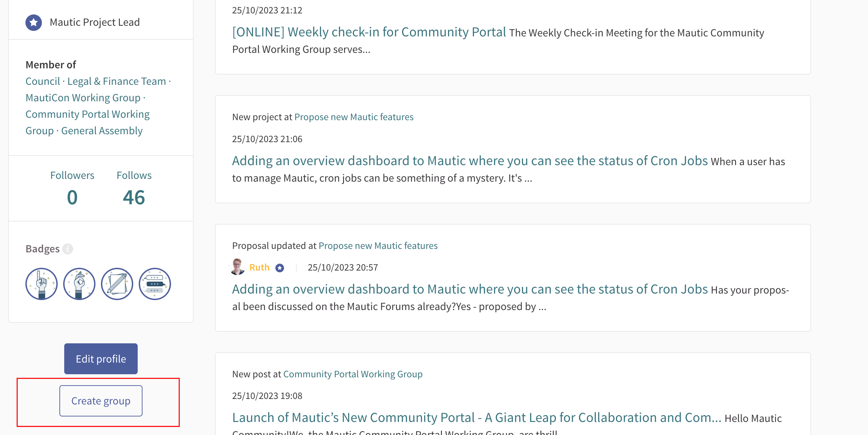Open the Council group link
This screenshot has height=435, width=868.
[43, 81]
